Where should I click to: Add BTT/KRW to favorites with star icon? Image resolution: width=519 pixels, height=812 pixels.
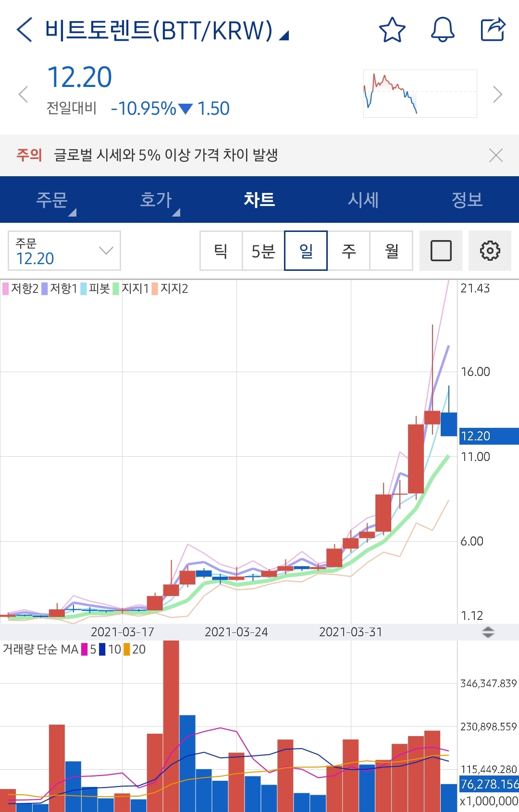[x=392, y=30]
